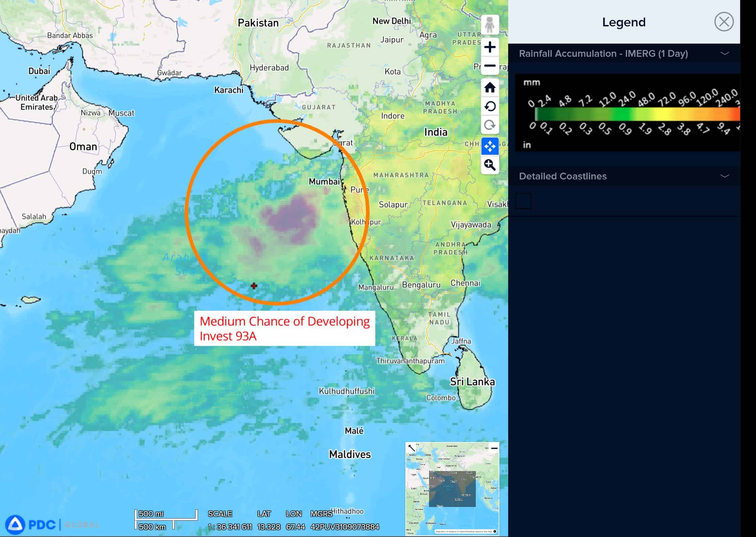Viewport: 756px width, 537px height.
Task: Click the SCALE value 1:36 341 611
Action: [230, 527]
